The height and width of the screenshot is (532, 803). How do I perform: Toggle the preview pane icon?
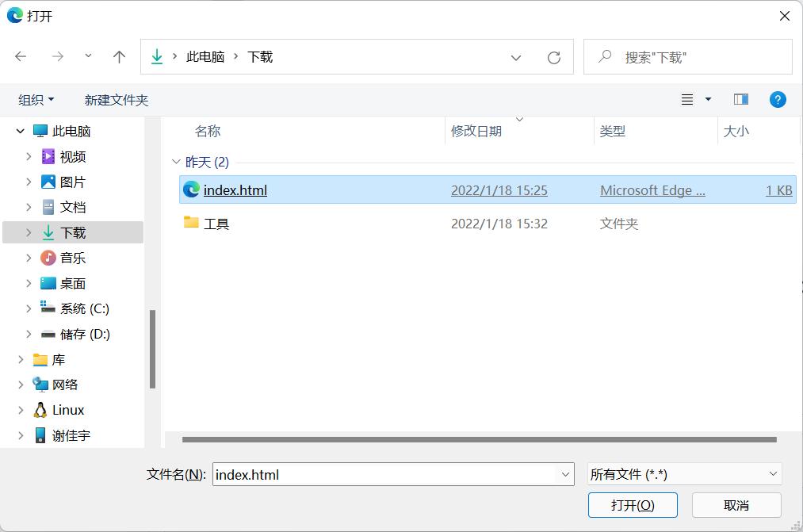click(x=741, y=100)
